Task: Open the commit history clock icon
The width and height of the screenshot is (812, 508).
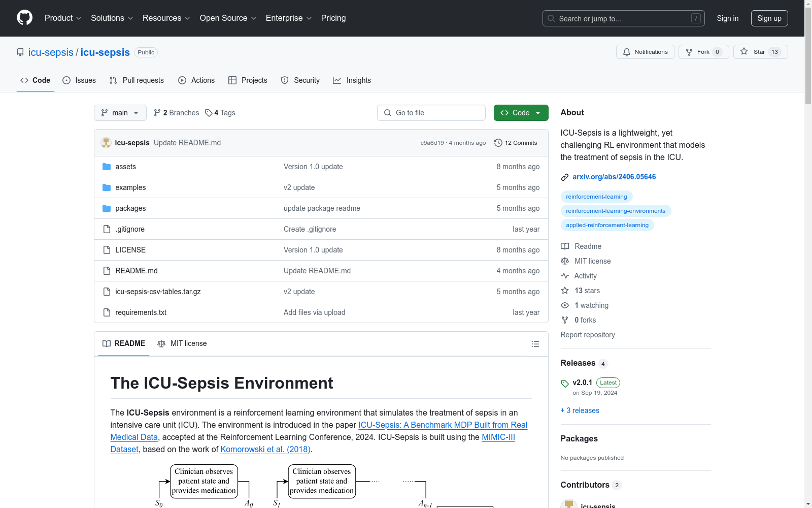Action: tap(498, 143)
